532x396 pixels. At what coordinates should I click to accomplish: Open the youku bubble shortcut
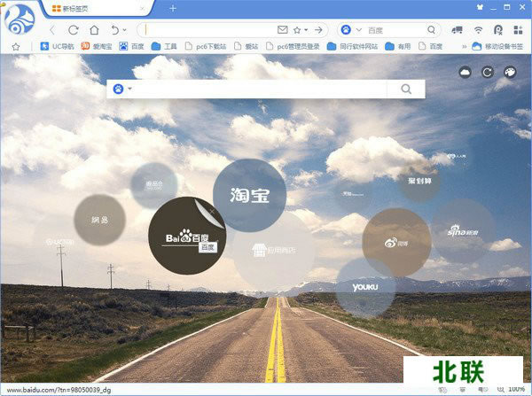tap(365, 288)
